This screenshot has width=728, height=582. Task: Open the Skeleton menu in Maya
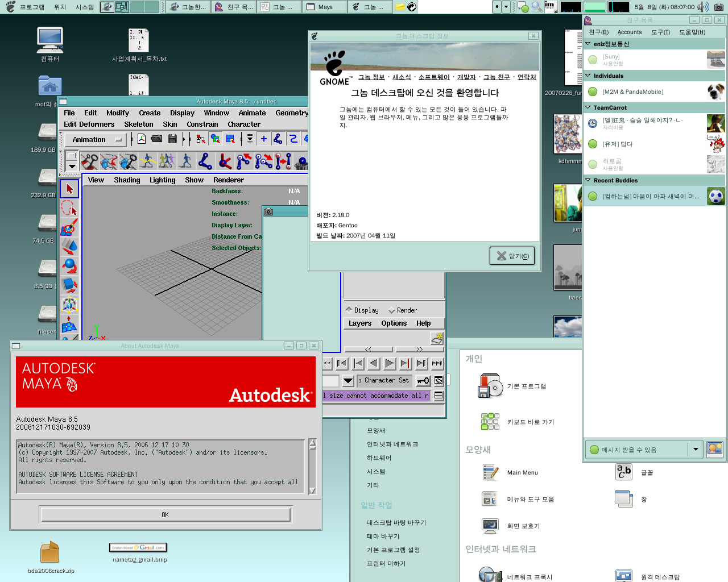[139, 124]
